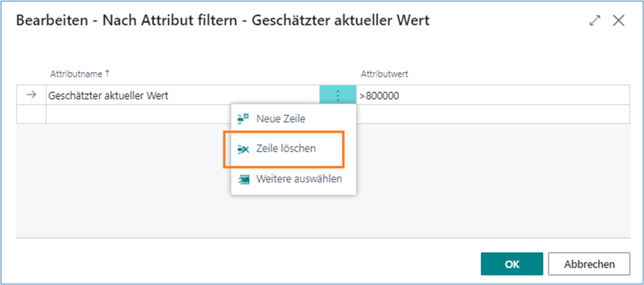Screen dimensions: 644x285
Task: Click the Attributname column header
Action: click(x=76, y=73)
